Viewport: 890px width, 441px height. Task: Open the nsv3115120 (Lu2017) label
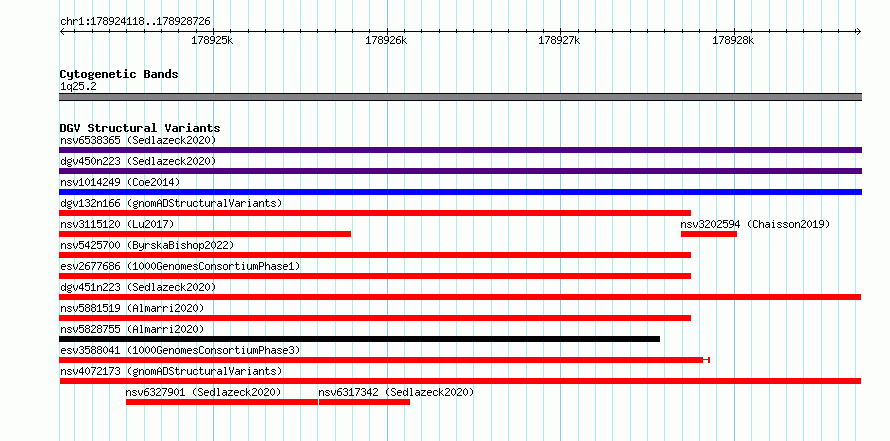[x=117, y=224]
